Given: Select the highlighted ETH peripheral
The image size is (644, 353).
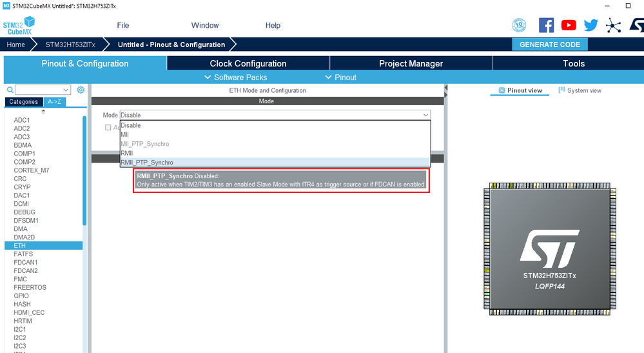Looking at the screenshot, I should [x=44, y=245].
